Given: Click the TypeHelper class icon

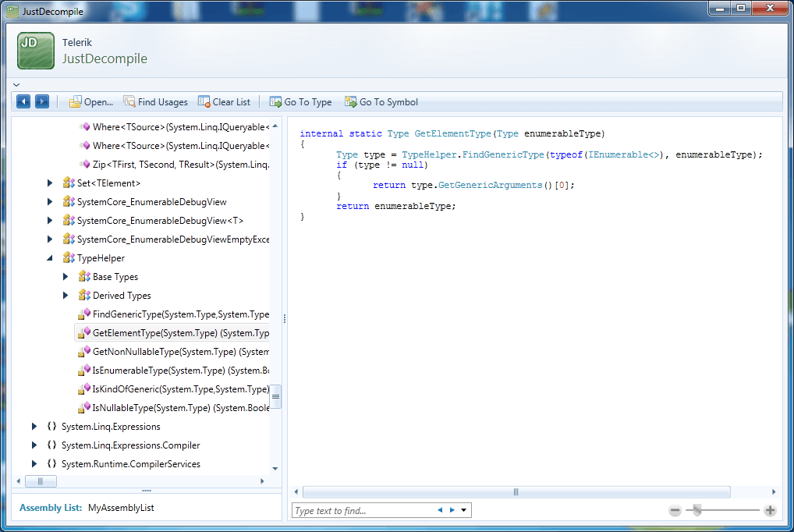Looking at the screenshot, I should coord(69,258).
